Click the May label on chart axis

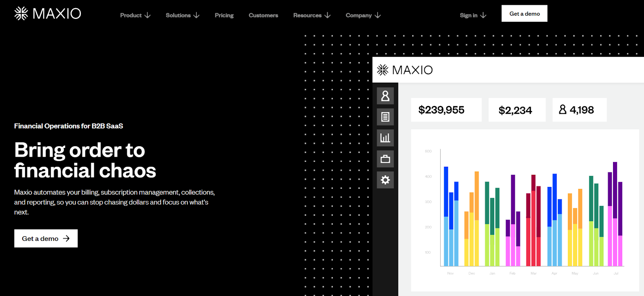(575, 273)
